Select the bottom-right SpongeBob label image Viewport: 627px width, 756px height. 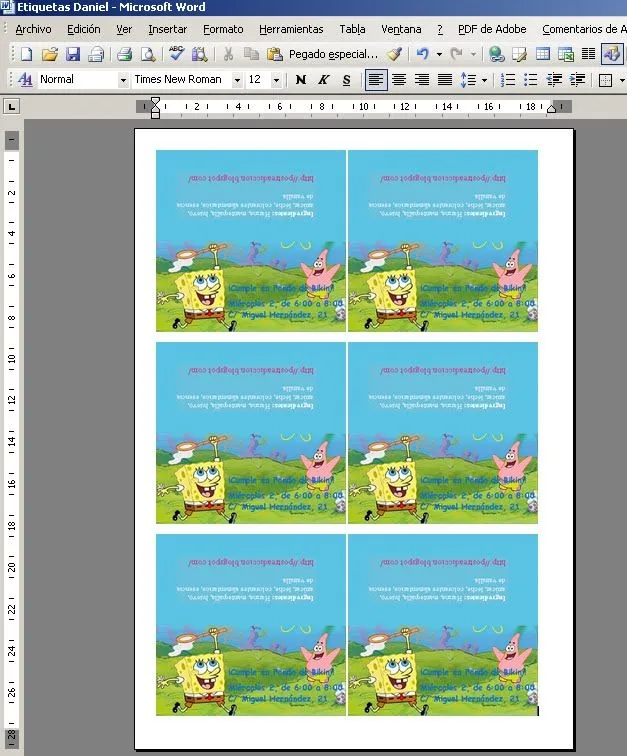[x=443, y=624]
